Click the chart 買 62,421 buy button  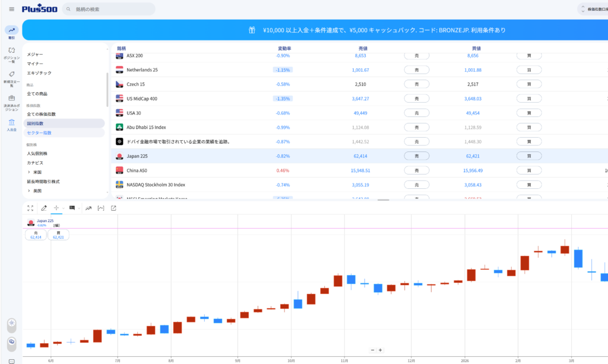point(58,235)
